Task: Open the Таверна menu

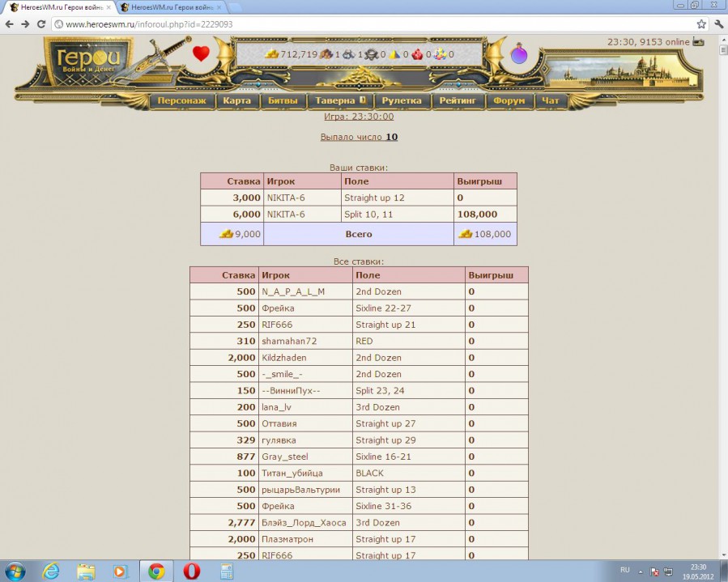Action: [x=340, y=100]
